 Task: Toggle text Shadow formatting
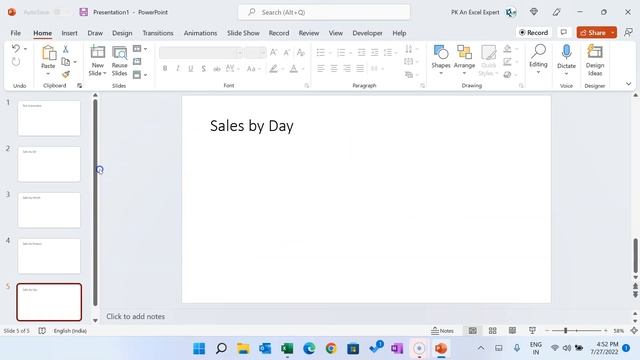pos(203,69)
